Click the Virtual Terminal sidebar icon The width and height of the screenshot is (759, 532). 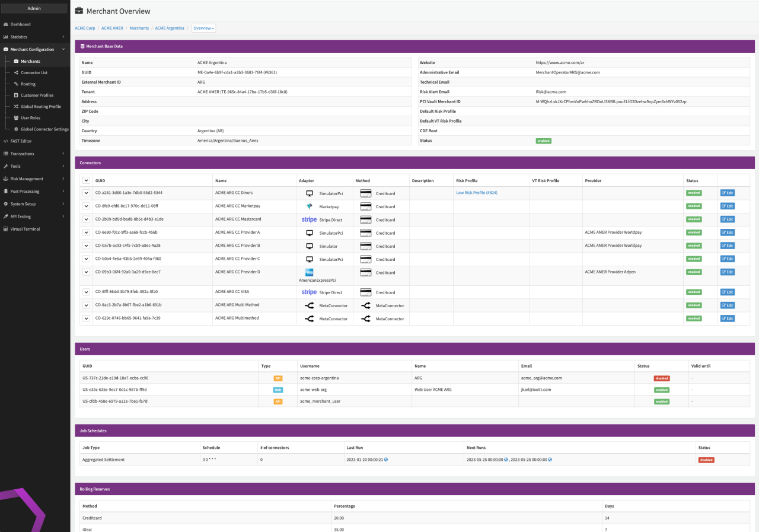(5, 229)
